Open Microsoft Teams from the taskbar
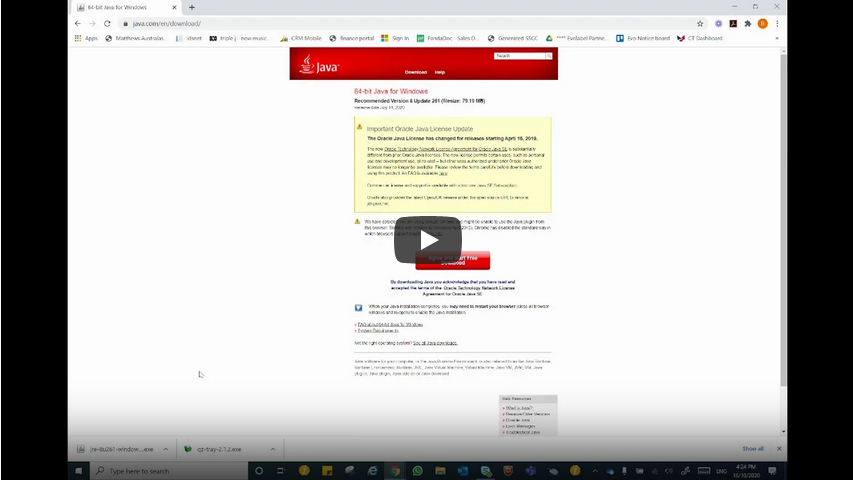The height and width of the screenshot is (480, 853). pyautogui.click(x=531, y=471)
